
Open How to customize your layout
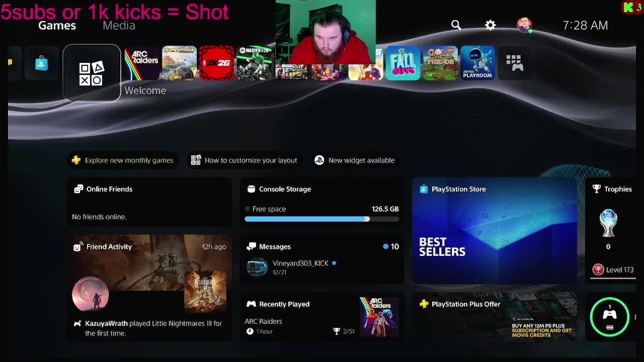245,160
